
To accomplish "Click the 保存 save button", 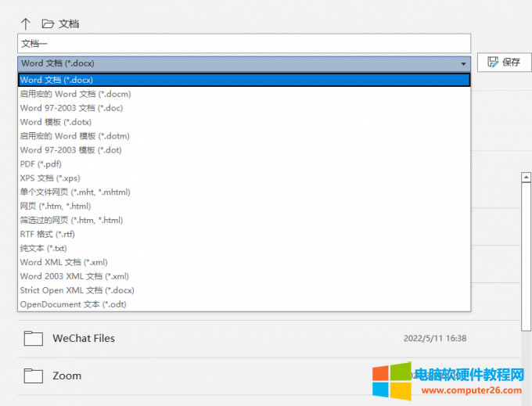I will pos(504,62).
